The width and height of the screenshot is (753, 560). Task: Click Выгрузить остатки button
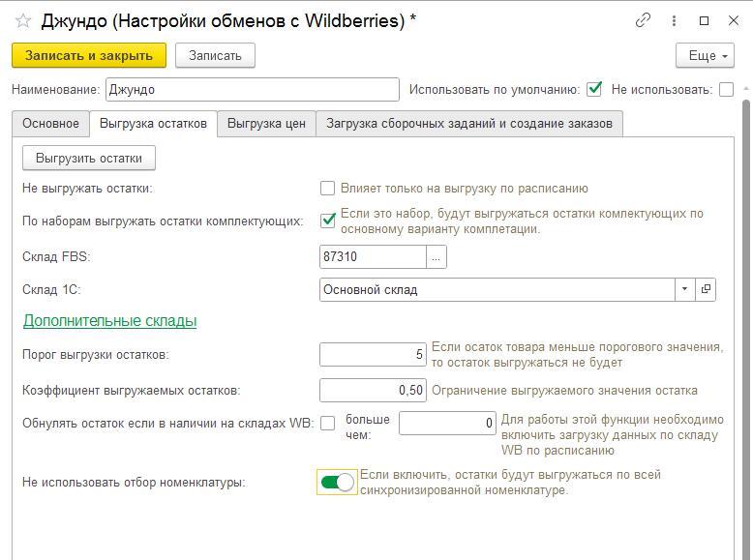pos(89,158)
